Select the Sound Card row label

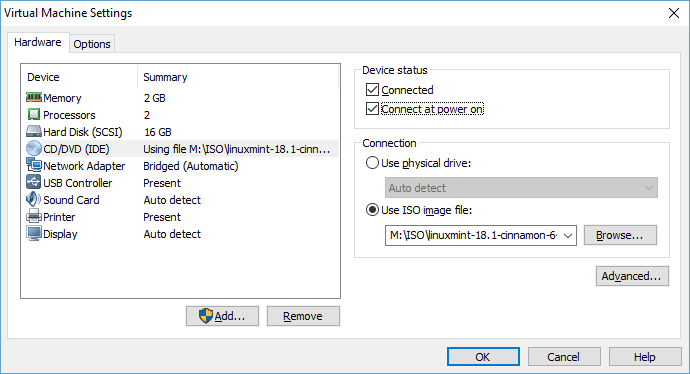click(x=71, y=200)
